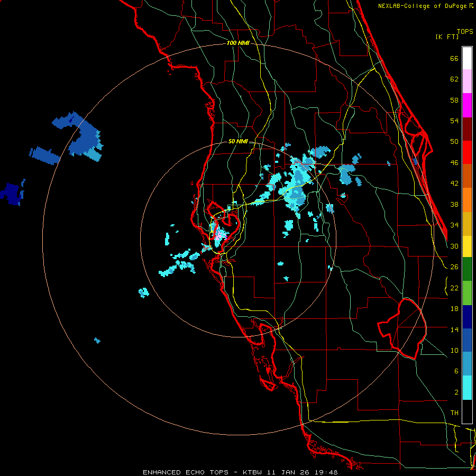Click the bright orange legend swatch
Image resolution: width=476 pixels, height=476 pixels.
[467, 200]
